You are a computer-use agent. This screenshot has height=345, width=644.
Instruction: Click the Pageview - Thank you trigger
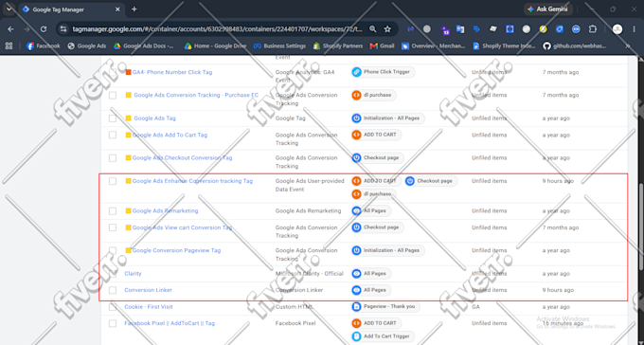point(385,307)
